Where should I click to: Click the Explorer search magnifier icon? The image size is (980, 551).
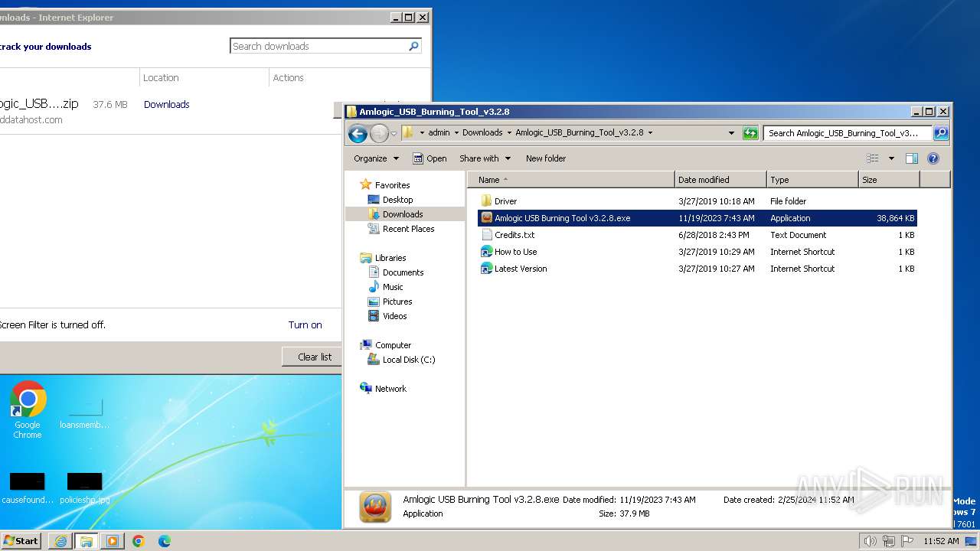click(x=941, y=133)
